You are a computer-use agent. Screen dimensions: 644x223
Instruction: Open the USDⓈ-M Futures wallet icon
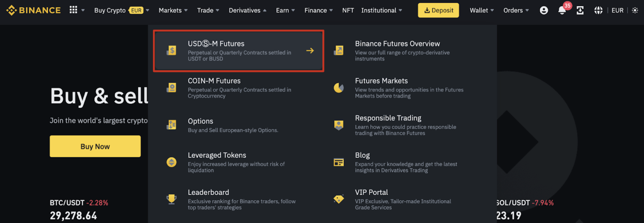coord(172,50)
